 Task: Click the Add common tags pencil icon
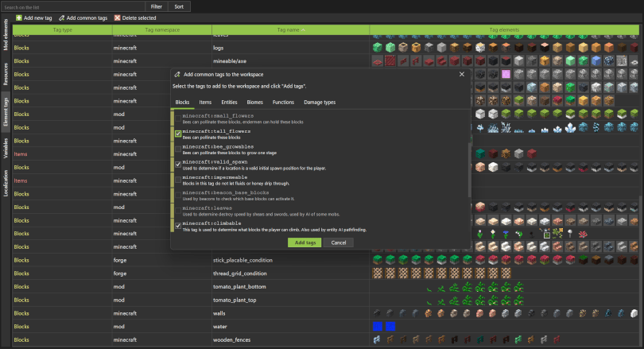click(x=61, y=18)
